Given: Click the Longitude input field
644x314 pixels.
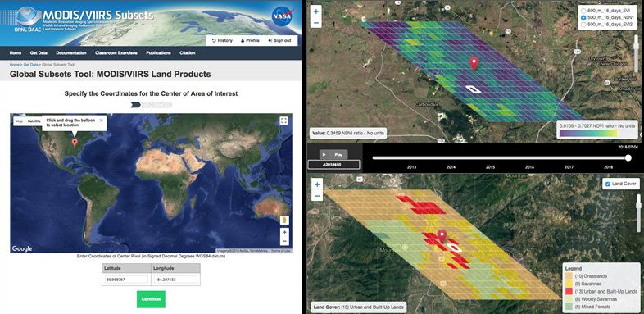Looking at the screenshot, I should (x=175, y=280).
